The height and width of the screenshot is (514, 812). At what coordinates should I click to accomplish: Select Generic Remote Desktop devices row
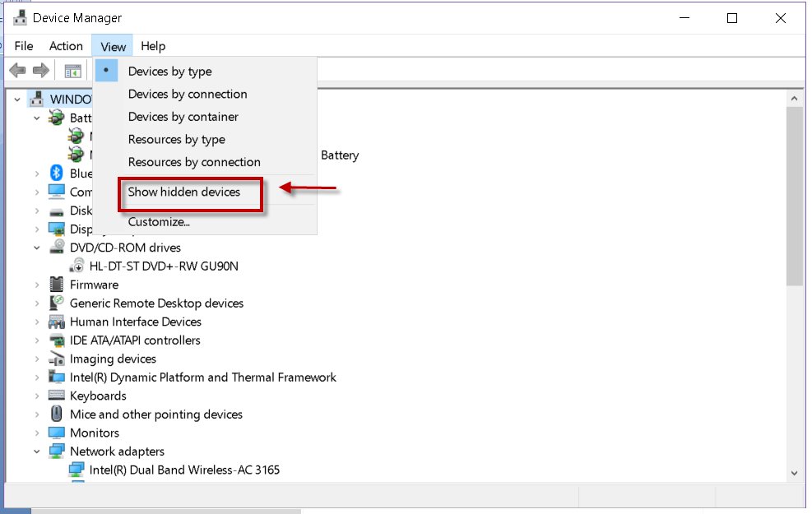coord(156,303)
